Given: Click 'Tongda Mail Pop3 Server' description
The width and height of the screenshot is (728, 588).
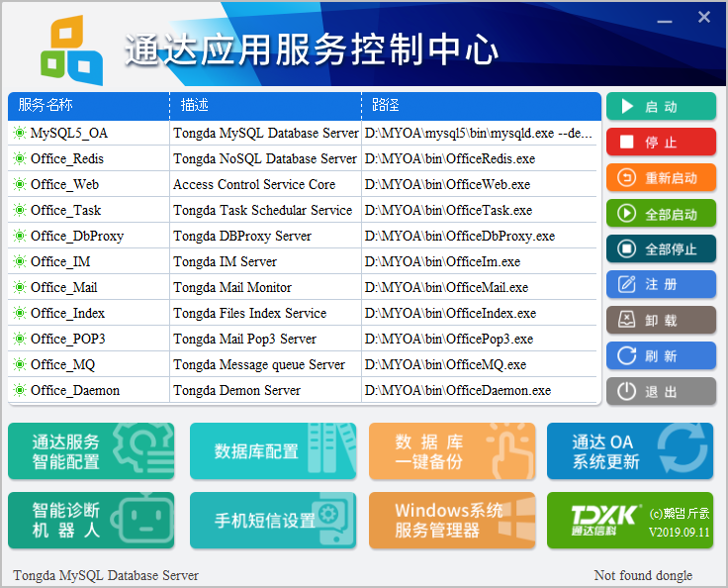Looking at the screenshot, I should click(244, 339).
